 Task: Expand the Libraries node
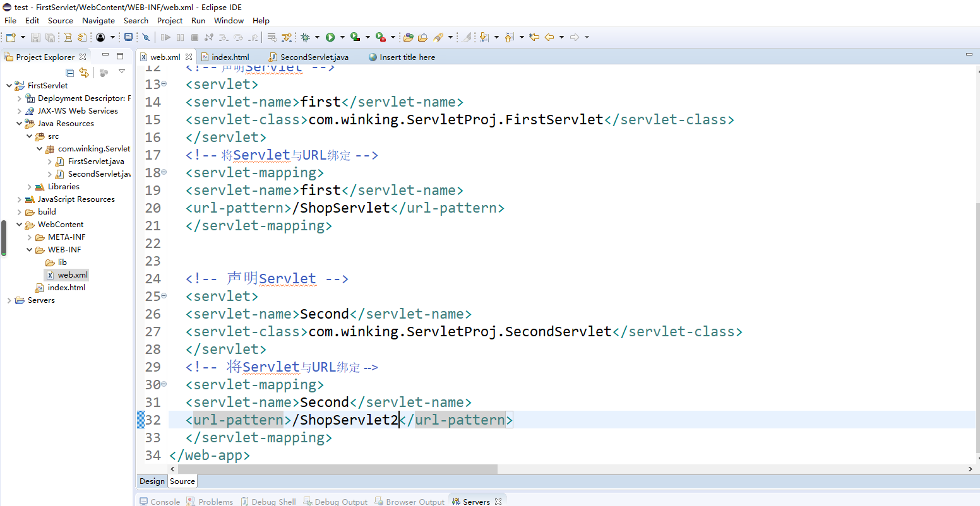coord(29,187)
